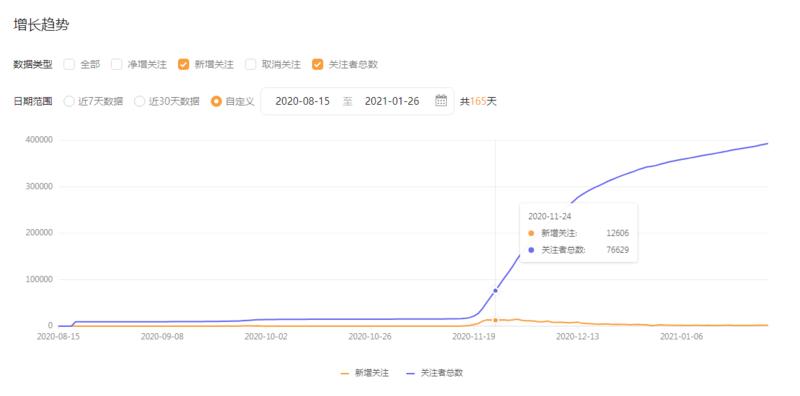Click the 日期范围 label
Viewport: 800px width, 396px height.
tap(33, 101)
